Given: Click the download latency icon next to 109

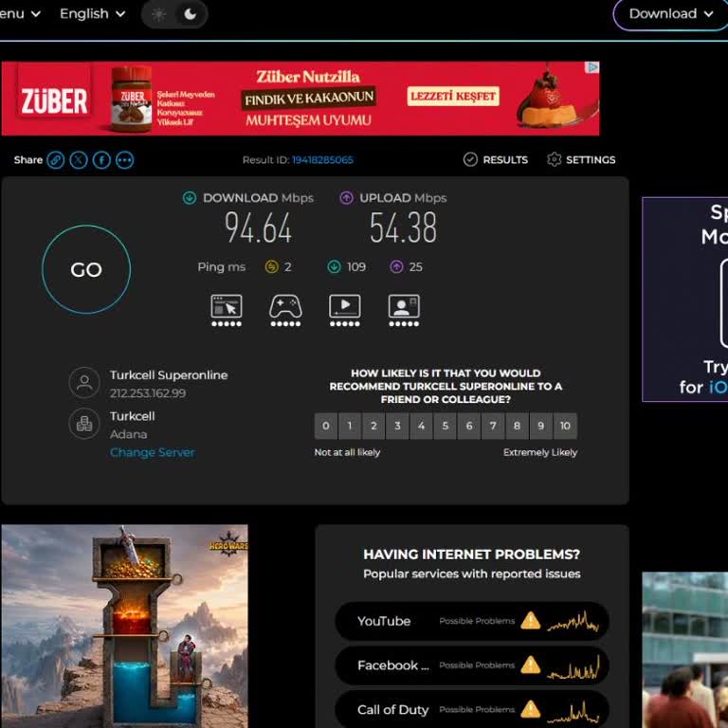Looking at the screenshot, I should [334, 266].
